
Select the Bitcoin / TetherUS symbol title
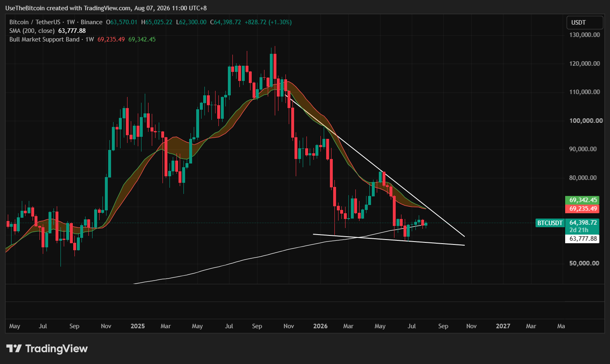pyautogui.click(x=56, y=22)
